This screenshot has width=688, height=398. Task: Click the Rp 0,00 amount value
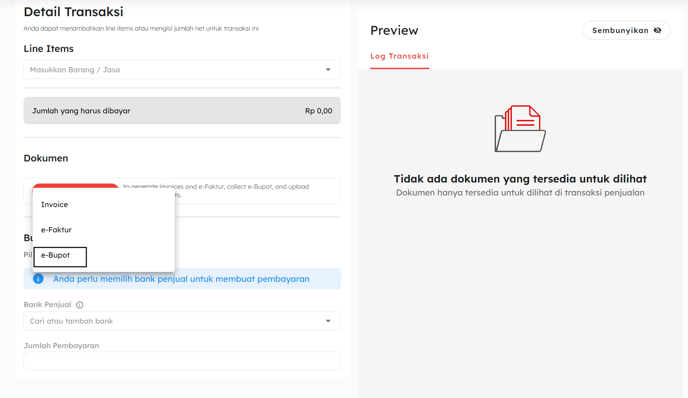[x=319, y=111]
